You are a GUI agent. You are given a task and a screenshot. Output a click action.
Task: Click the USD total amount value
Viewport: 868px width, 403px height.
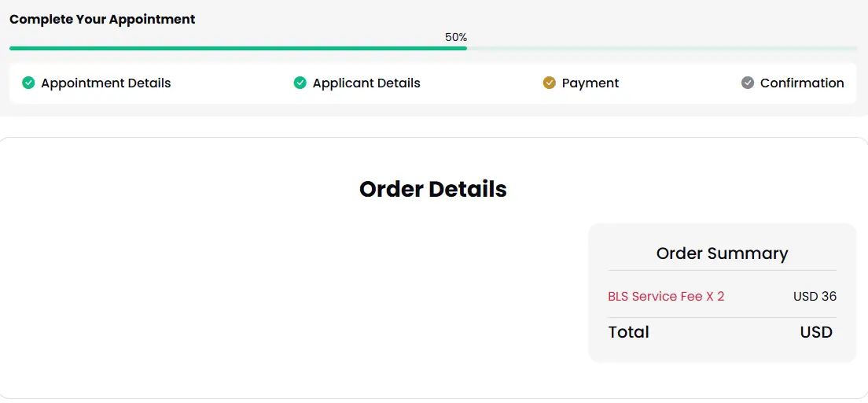coord(816,332)
